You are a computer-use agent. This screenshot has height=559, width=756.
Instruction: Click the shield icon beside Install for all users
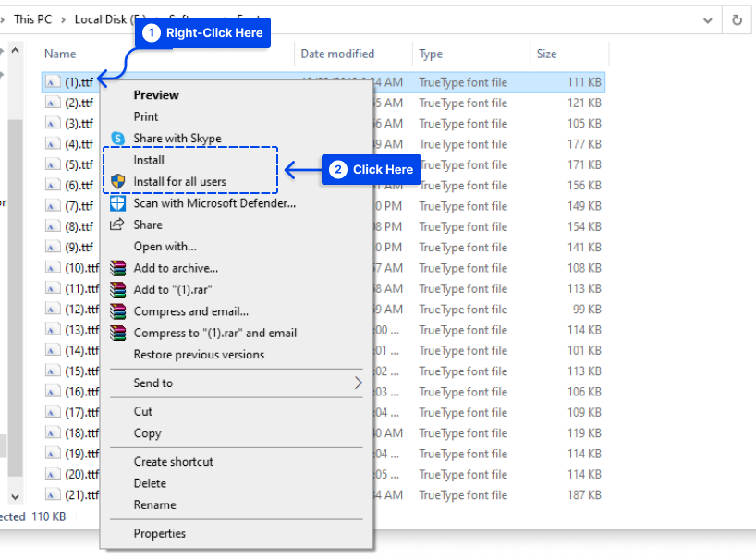pyautogui.click(x=117, y=181)
